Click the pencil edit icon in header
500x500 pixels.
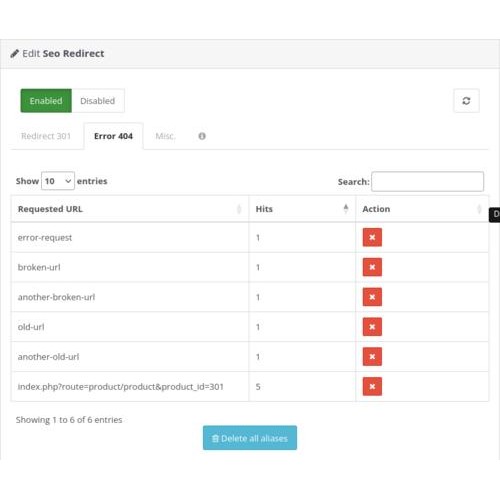tap(14, 54)
